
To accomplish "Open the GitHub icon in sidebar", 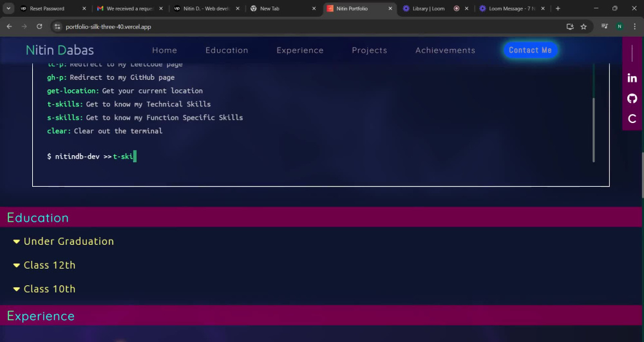I will [x=632, y=99].
